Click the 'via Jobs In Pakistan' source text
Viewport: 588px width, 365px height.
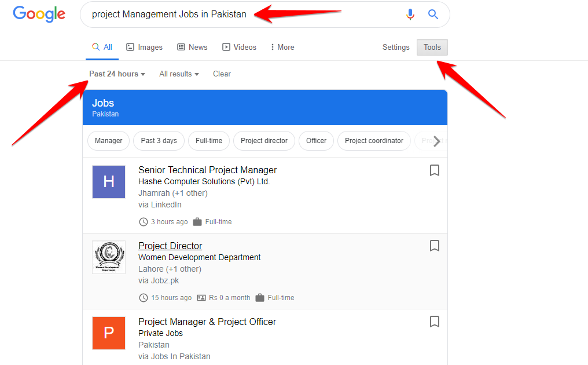[x=174, y=357]
